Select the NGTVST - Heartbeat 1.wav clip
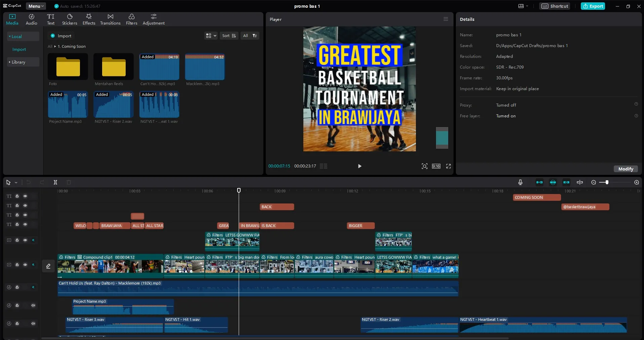Screen dimensions: 644x340 click(x=543, y=325)
